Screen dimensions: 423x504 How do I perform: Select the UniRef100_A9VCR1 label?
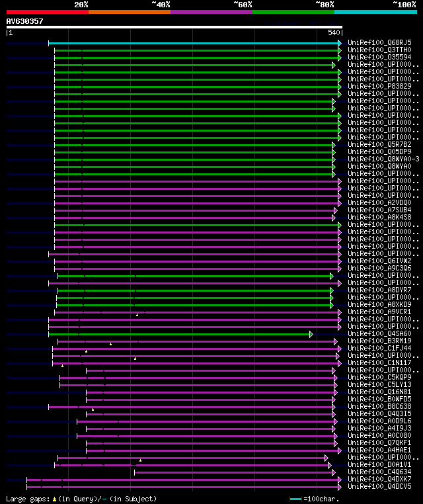pyautogui.click(x=379, y=312)
